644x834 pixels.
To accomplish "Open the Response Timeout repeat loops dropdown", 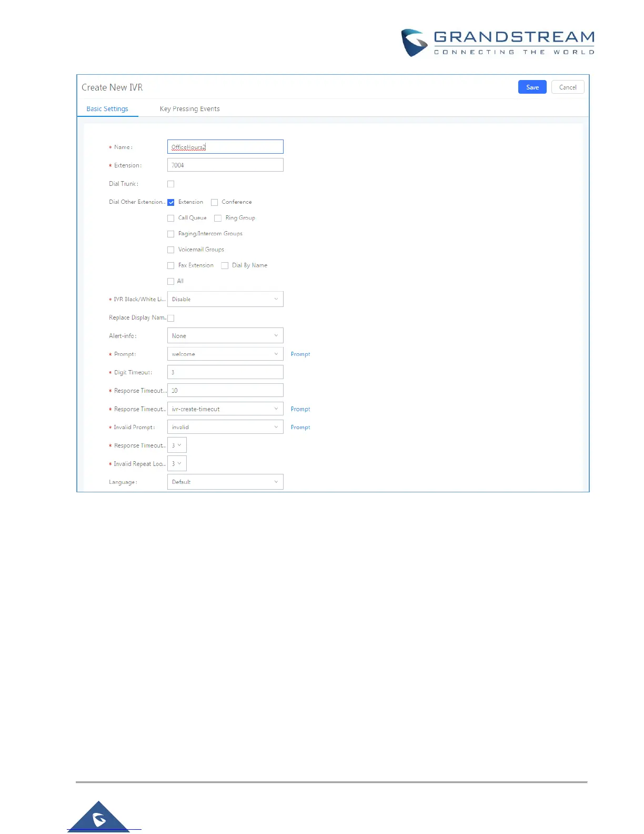I will click(x=177, y=445).
